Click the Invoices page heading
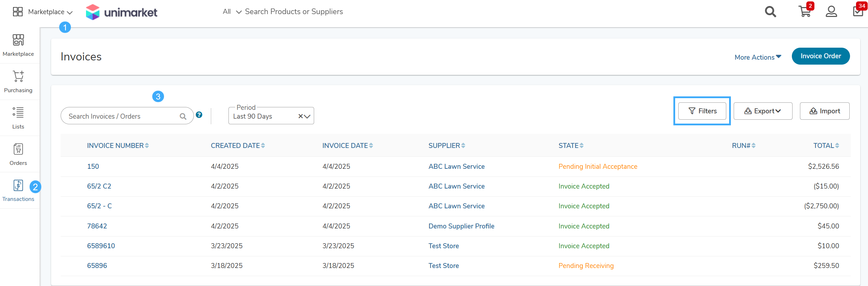The width and height of the screenshot is (868, 286). coord(81,56)
